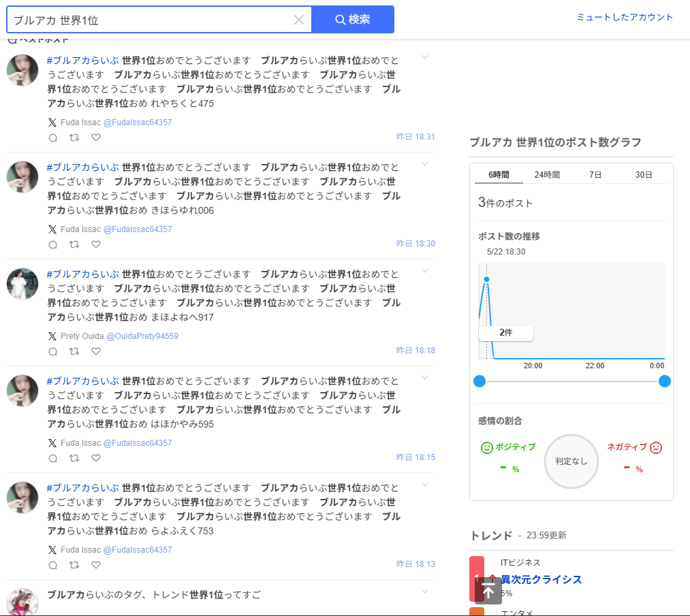Like the post timed 昨日 18:13
690x616 pixels.
pos(96,565)
